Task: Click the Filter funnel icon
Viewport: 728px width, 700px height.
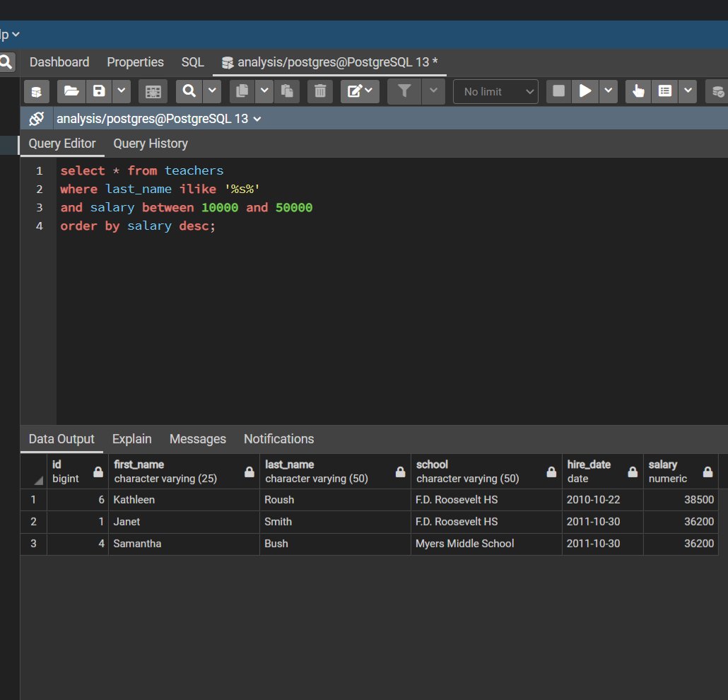Action: [404, 91]
